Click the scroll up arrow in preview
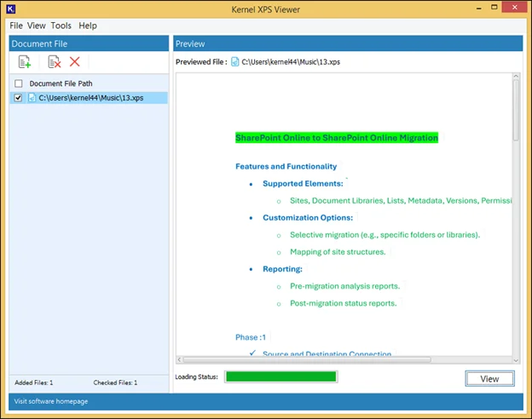532x419 pixels. coord(516,77)
